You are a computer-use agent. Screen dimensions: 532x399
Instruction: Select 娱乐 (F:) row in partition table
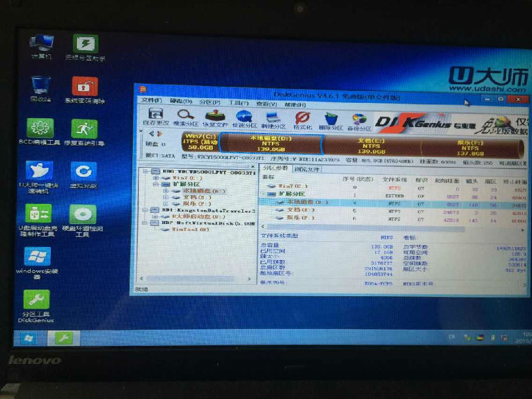tap(394, 219)
